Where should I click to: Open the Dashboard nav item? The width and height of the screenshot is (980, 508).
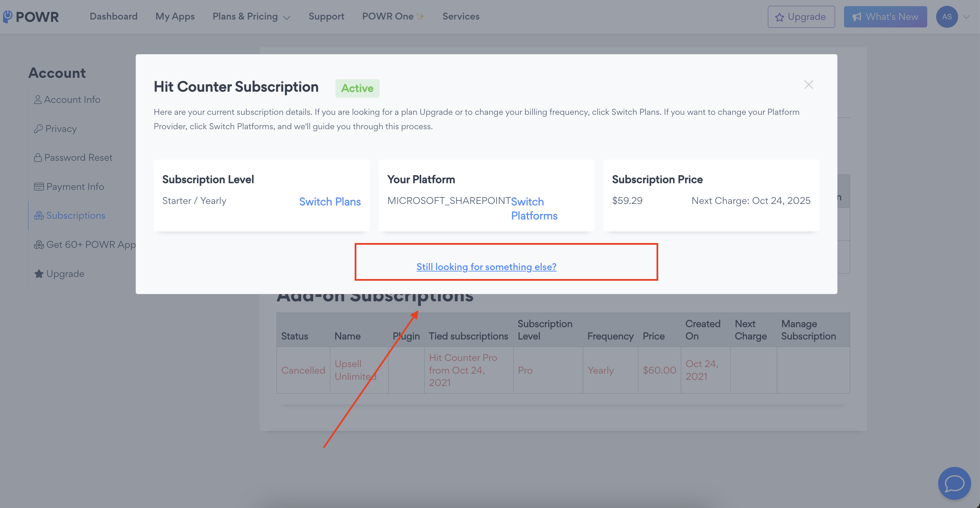point(113,16)
